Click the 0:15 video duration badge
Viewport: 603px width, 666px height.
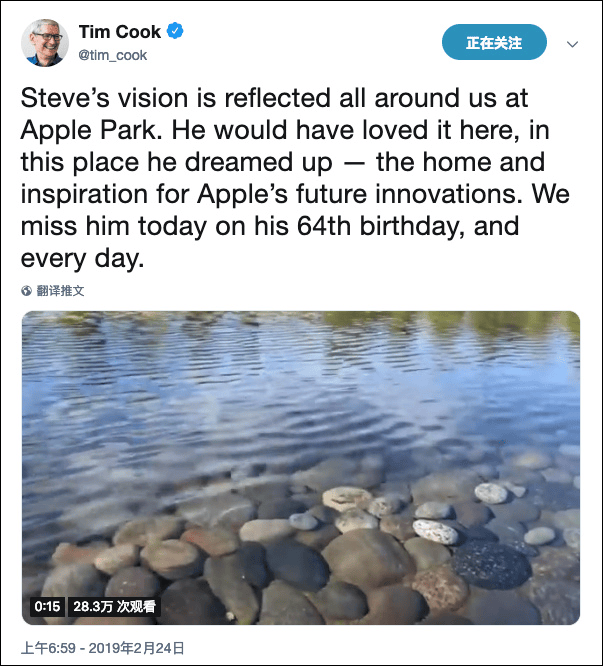pyautogui.click(x=47, y=606)
